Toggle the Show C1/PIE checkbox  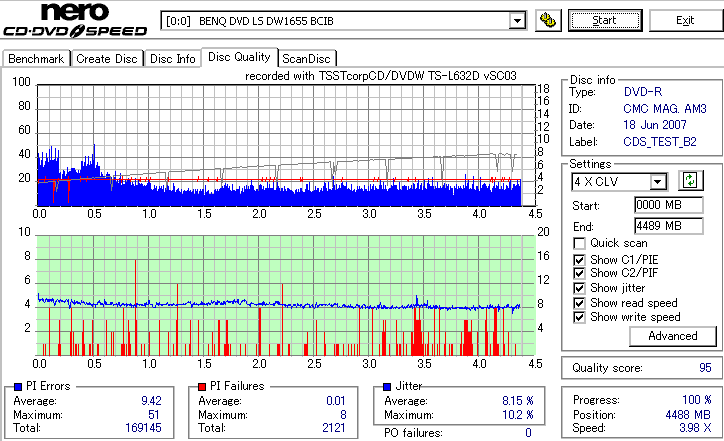coord(579,260)
